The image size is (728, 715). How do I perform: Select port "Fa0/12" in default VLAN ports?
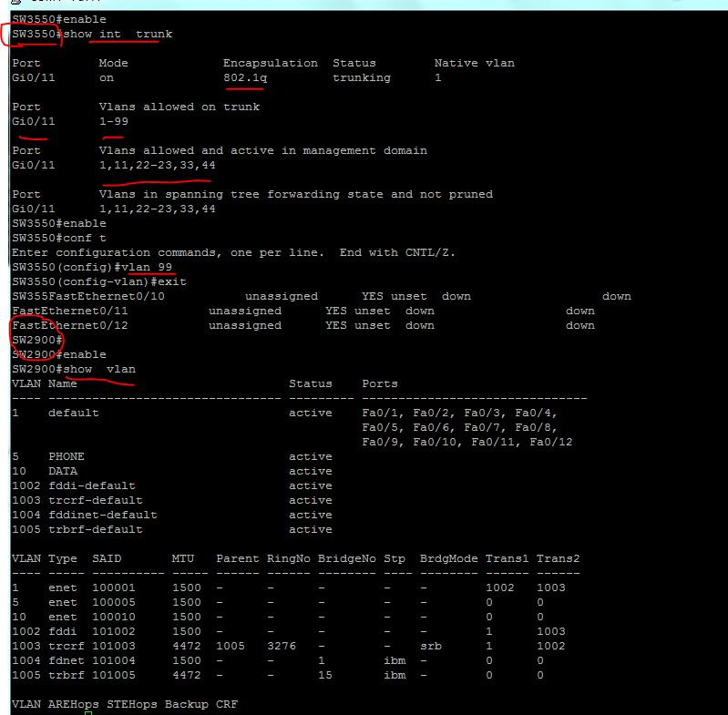(551, 442)
